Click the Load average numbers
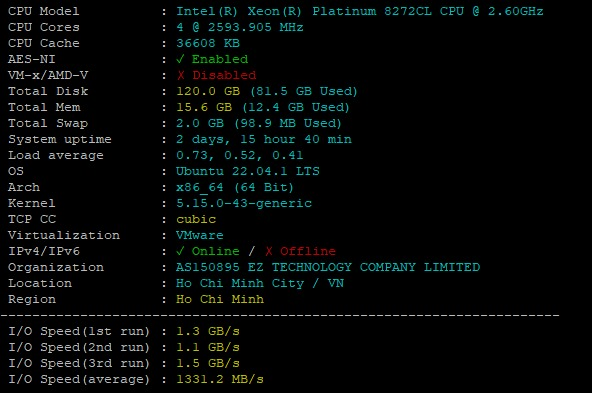The height and width of the screenshot is (393, 592). (240, 155)
